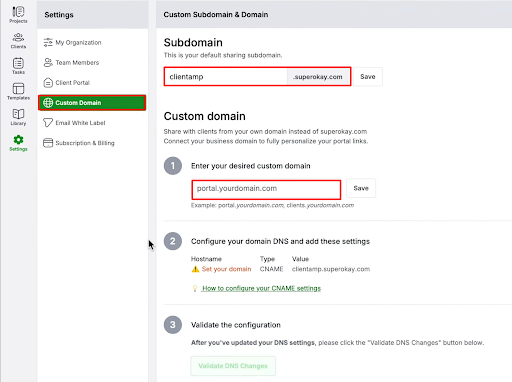Click the Value column header
This screenshot has height=382, width=512.
[x=300, y=259]
